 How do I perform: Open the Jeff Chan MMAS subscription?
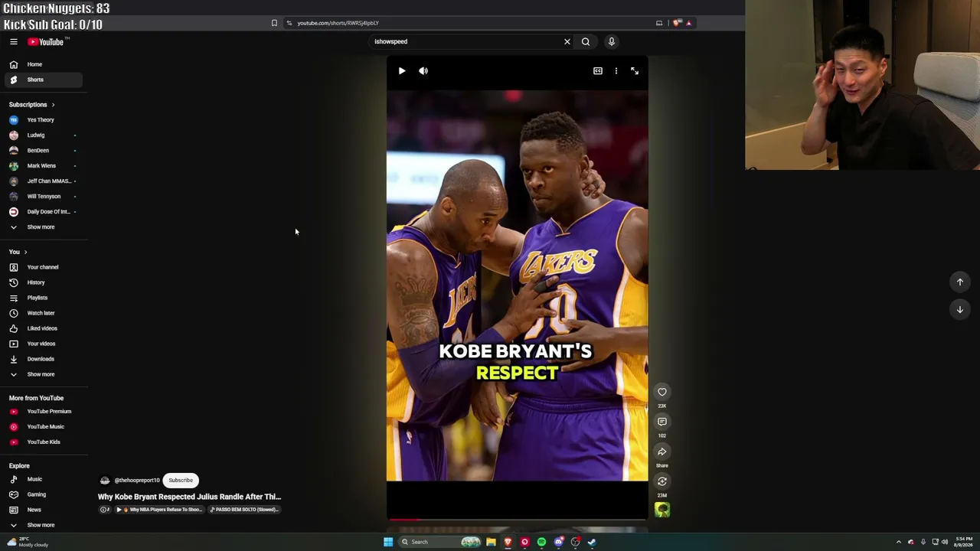click(x=44, y=181)
